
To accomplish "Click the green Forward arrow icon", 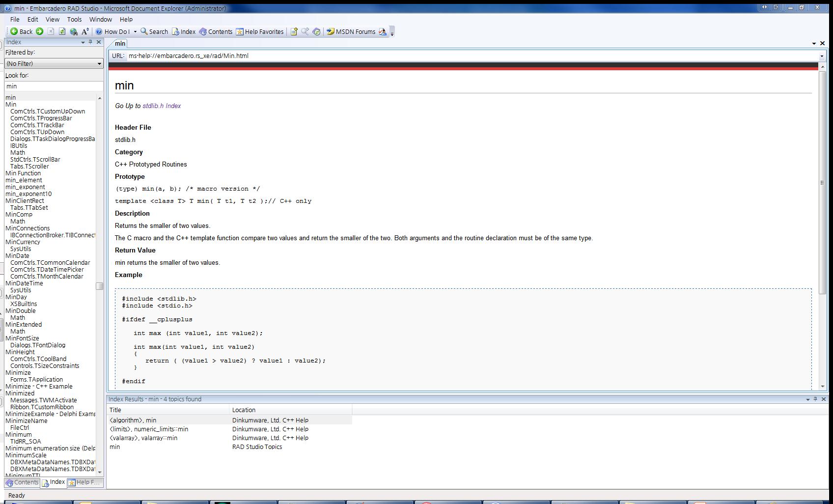I will 40,31.
